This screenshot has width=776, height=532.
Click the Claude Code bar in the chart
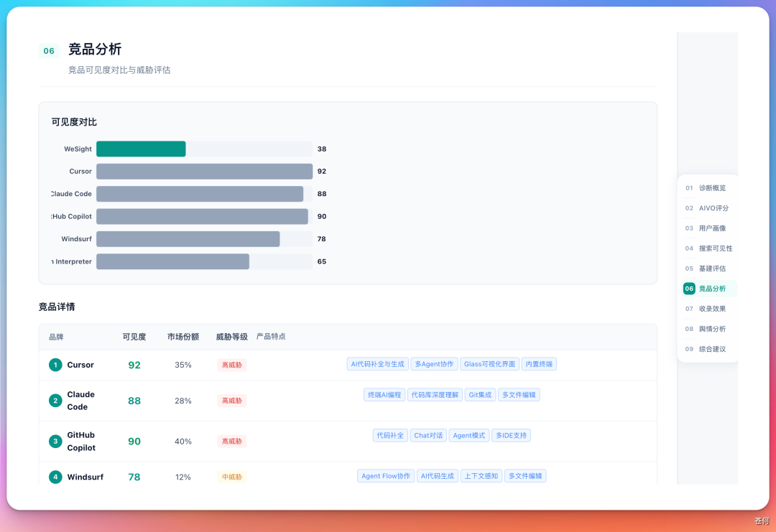(200, 194)
